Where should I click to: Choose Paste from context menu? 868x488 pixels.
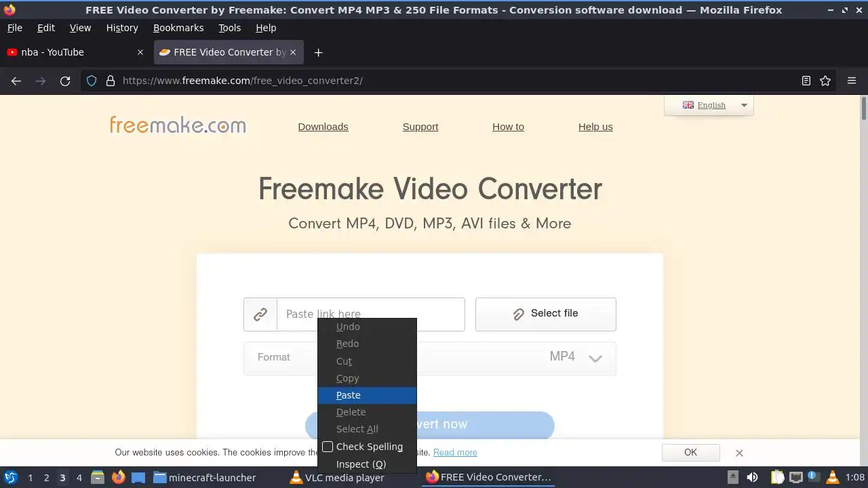pos(367,395)
